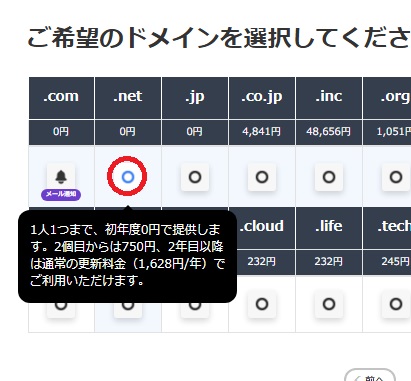Click the heading ご希望のドメインを選択してください

(219, 38)
